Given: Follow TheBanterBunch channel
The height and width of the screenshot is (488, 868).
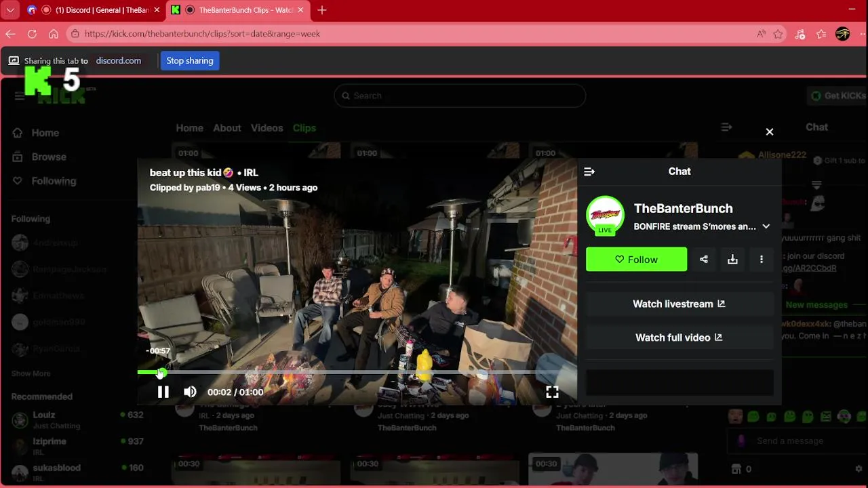Looking at the screenshot, I should point(636,260).
